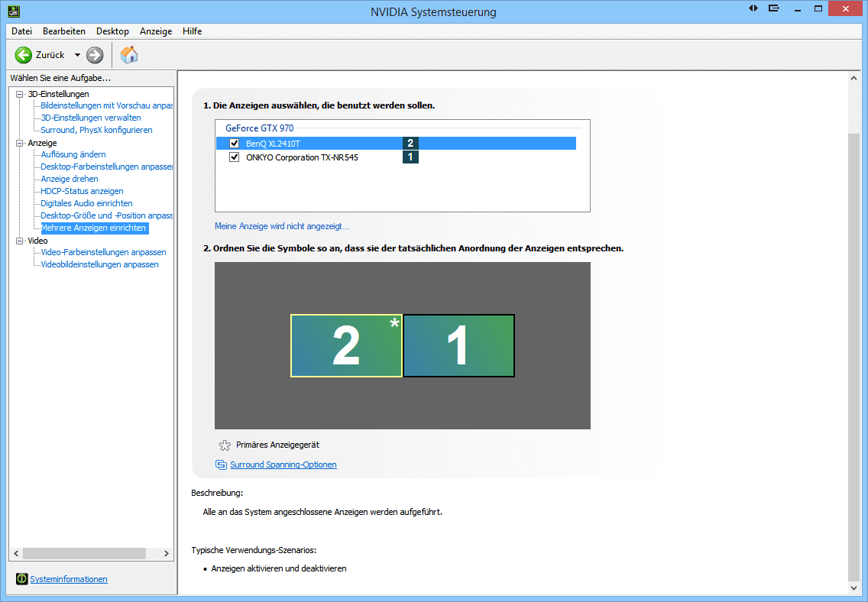The height and width of the screenshot is (602, 868).
Task: Click the green Zurück back arrow
Action: [x=23, y=55]
